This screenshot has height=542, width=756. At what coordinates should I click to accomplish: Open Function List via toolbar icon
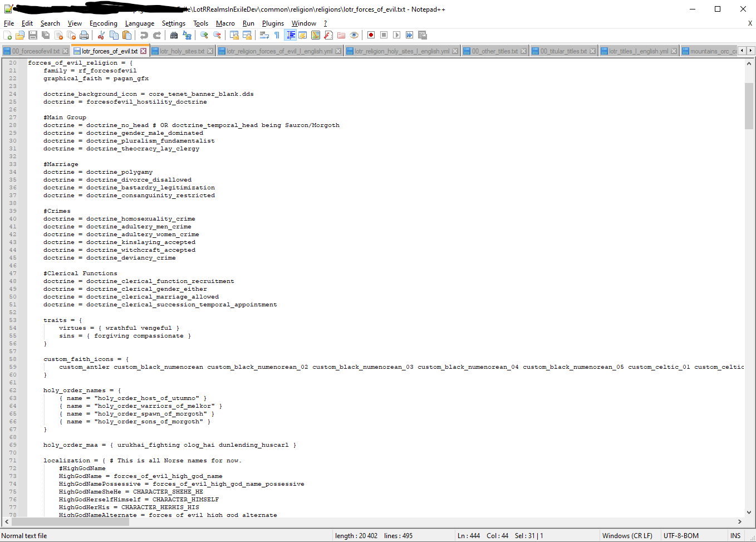point(328,35)
